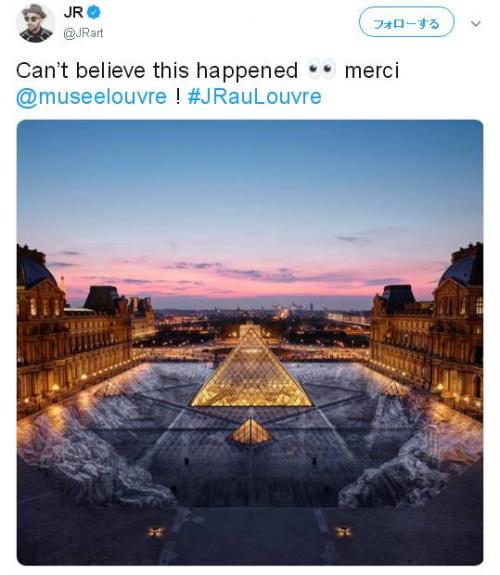Image resolution: width=500 pixels, height=575 pixels.
Task: Open JR's profile avatar picture
Action: point(35,23)
